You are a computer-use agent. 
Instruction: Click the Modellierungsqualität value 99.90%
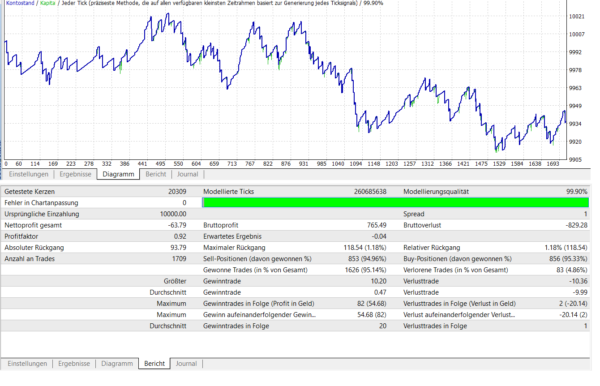[x=577, y=192]
